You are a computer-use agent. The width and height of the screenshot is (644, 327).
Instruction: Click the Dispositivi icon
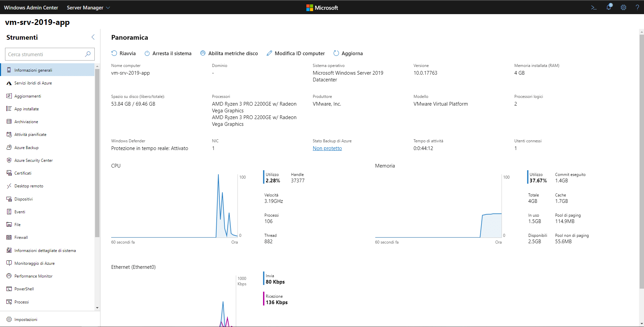click(9, 199)
